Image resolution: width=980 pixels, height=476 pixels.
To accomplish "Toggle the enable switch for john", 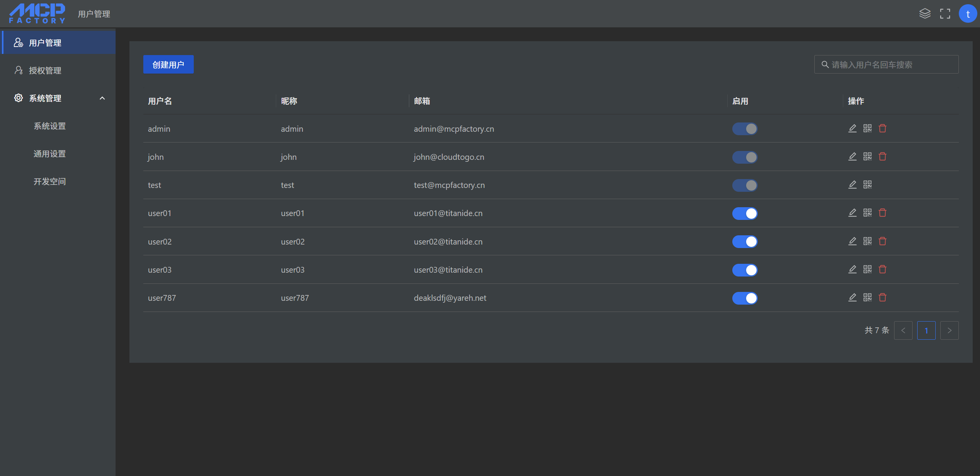I will pos(745,157).
